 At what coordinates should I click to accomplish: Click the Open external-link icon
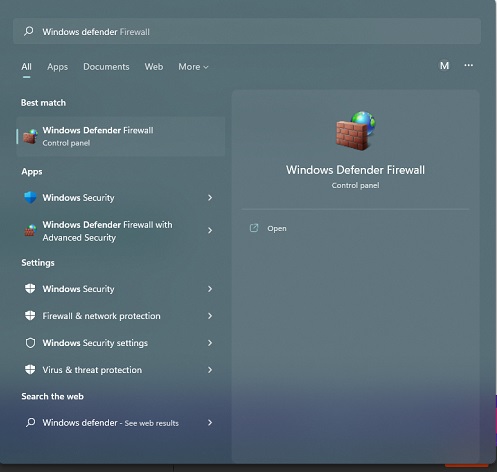tap(254, 228)
